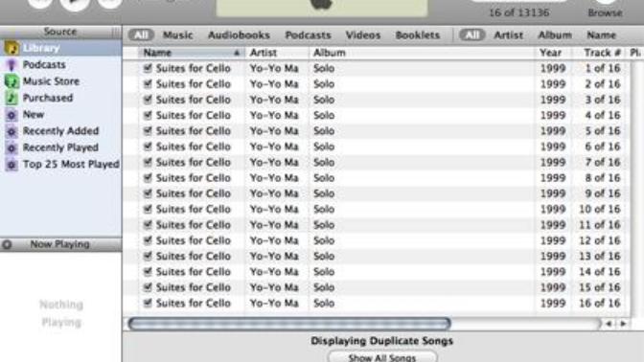Uncheck the track 8 of 16 checkbox
Viewport: 644px width, 362px height.
click(148, 178)
